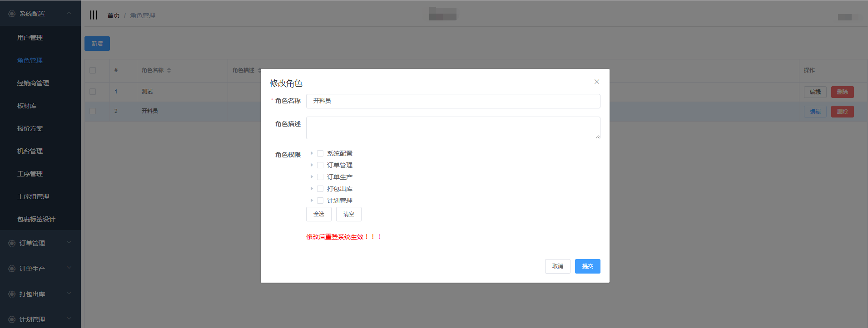Click the gear icon beside 计划管理 in sidebar
The image size is (868, 328).
point(12,319)
